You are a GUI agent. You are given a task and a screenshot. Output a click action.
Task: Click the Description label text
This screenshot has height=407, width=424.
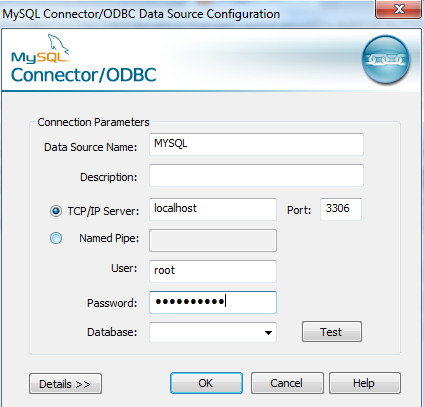108,177
